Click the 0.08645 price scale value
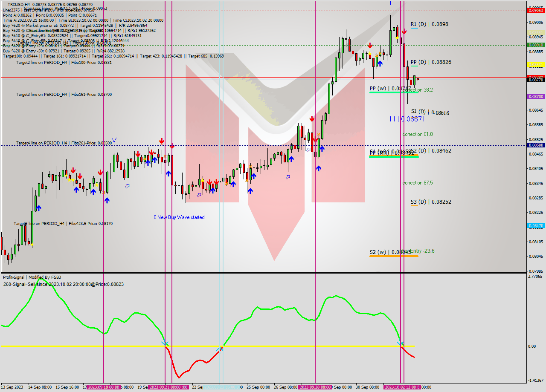The width and height of the screenshot is (546, 392). [536, 110]
